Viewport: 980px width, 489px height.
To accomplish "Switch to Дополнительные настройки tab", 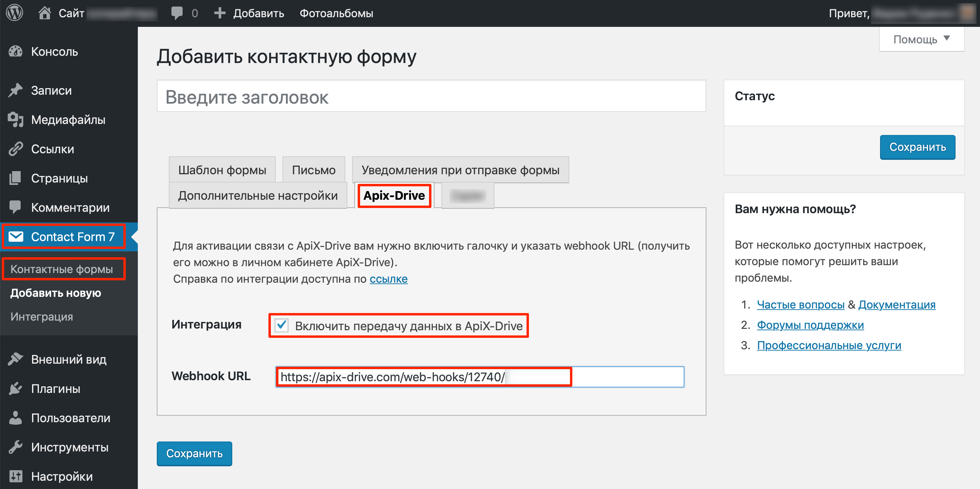I will pos(258,195).
